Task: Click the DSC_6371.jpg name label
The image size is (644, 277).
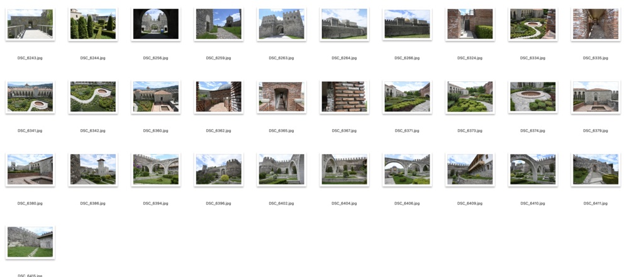Action: point(407,131)
